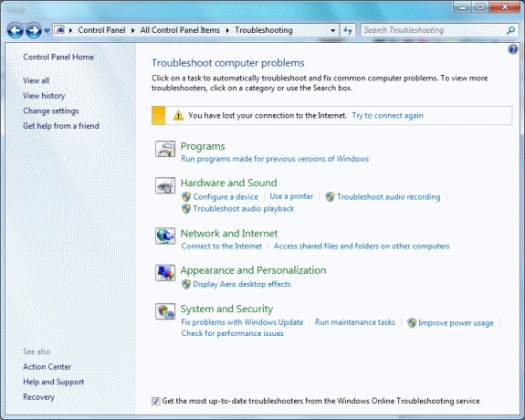Viewport: 525px width, 420px height.
Task: Click the Forward navigation arrow
Action: tap(34, 31)
